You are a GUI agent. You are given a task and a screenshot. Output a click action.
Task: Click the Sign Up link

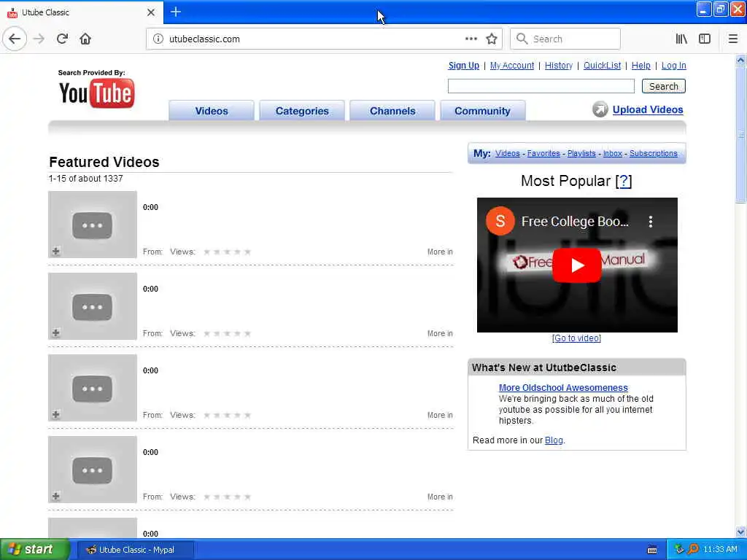(x=463, y=66)
